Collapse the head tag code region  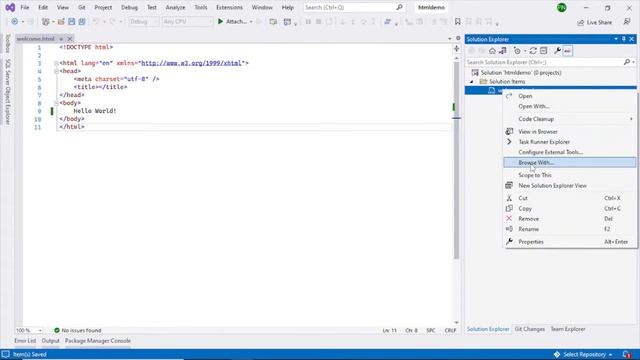click(56, 71)
